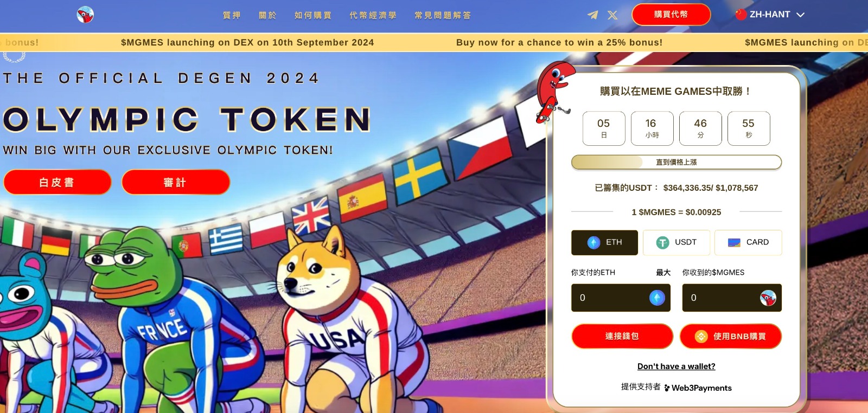Click the chevron next to ZH-HANT
This screenshot has height=413, width=868.
tap(800, 15)
